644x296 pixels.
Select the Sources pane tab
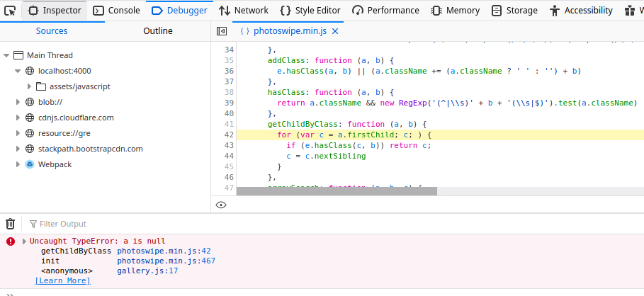pyautogui.click(x=52, y=31)
